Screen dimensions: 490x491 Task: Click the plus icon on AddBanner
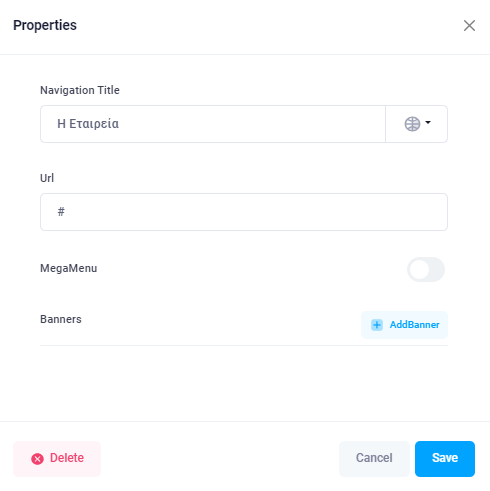377,325
